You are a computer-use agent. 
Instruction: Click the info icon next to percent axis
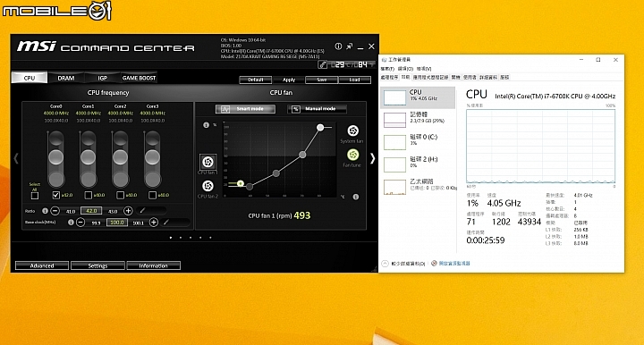point(206,125)
